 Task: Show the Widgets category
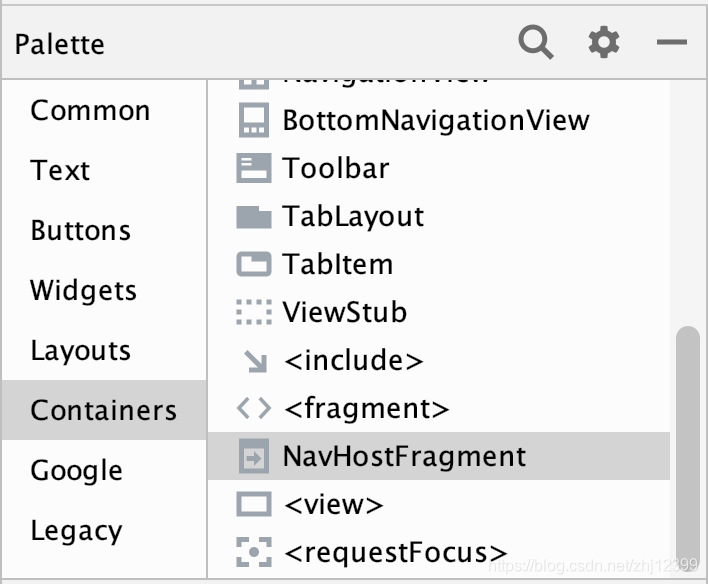[x=84, y=291]
